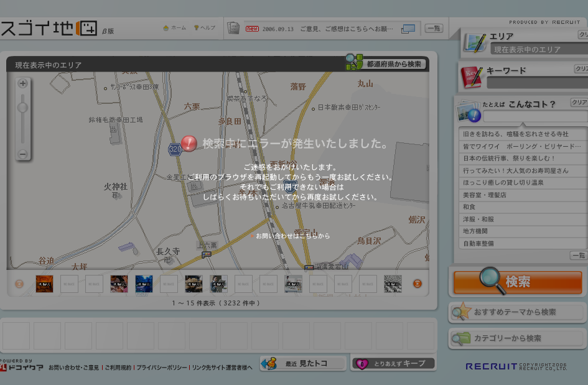
Task: Show next thumbnails with right arrow
Action: click(x=418, y=284)
